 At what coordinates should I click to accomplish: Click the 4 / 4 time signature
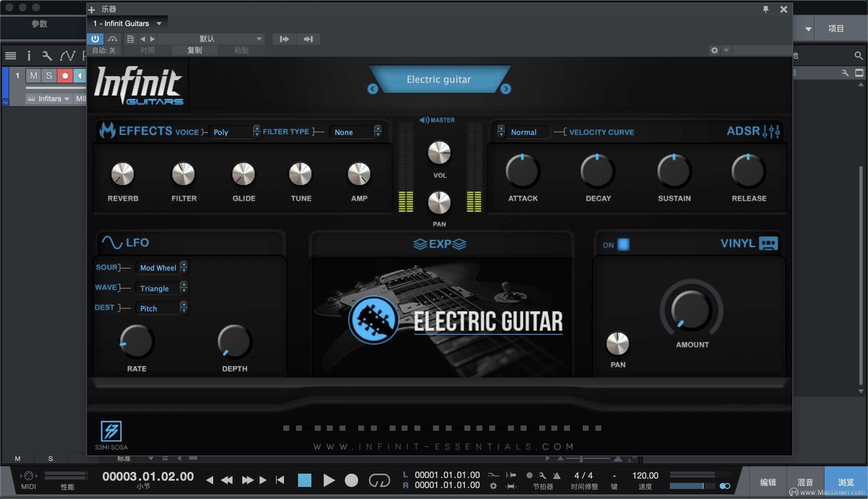(583, 475)
